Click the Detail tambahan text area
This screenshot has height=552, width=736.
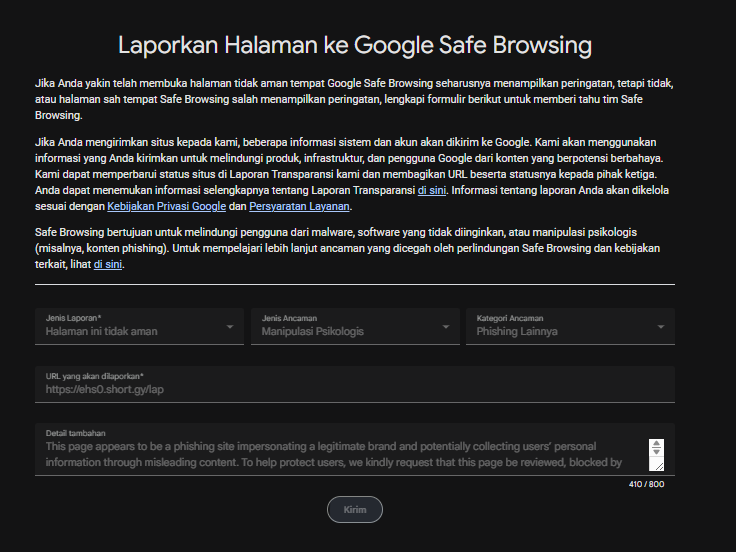[x=355, y=450]
